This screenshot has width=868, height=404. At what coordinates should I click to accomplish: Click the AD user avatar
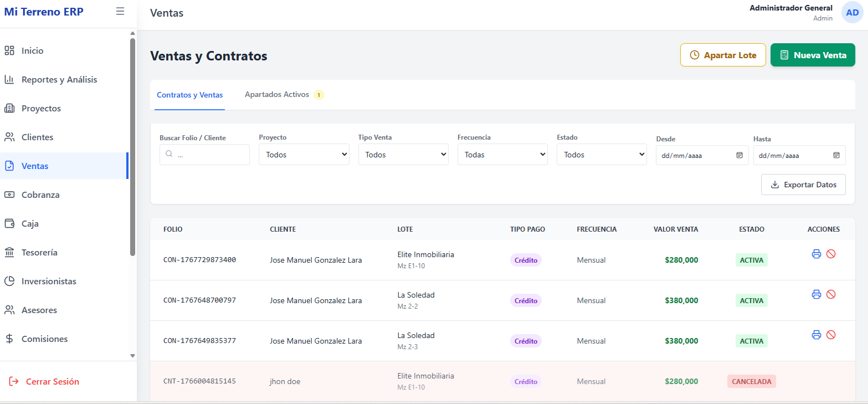pos(852,12)
